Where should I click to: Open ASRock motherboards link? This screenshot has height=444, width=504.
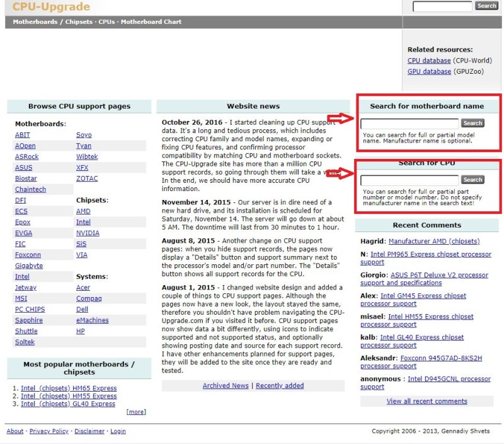pos(26,156)
